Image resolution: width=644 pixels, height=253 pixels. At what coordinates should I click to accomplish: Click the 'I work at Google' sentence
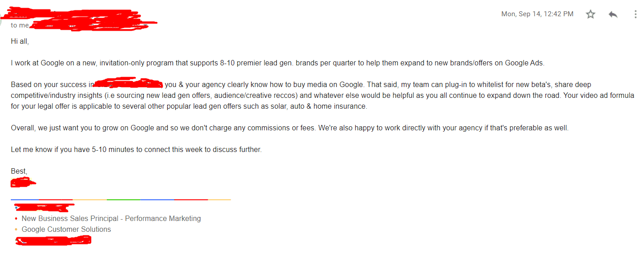click(278, 63)
